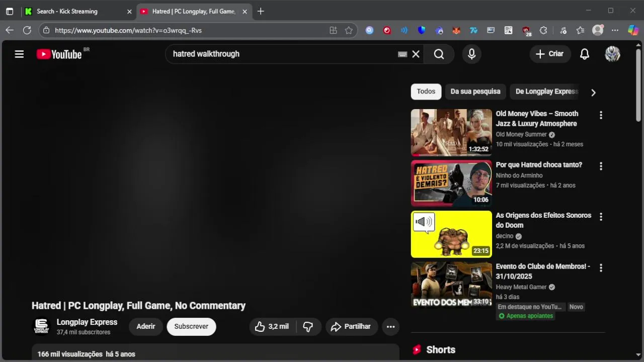The image size is (644, 362).
Task: Open the Doom sound effects yellow thumbnail
Action: point(451,234)
